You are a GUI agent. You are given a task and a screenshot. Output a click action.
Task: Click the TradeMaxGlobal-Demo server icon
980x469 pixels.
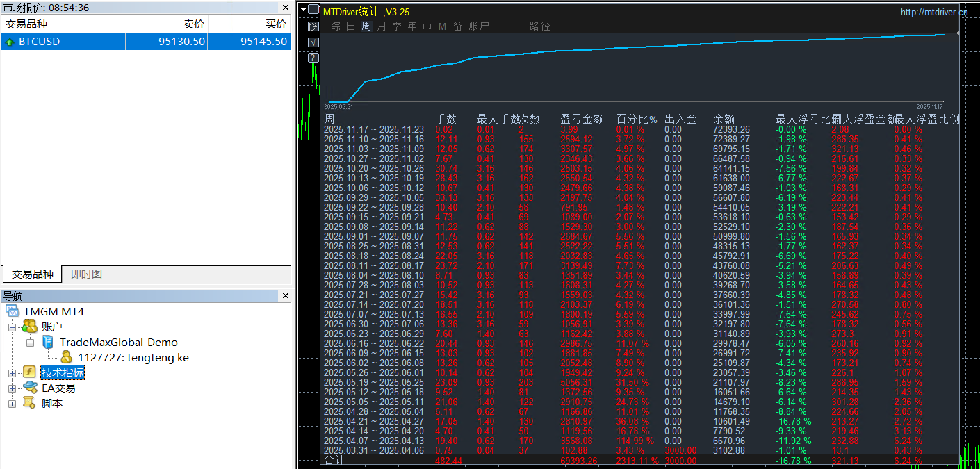48,342
